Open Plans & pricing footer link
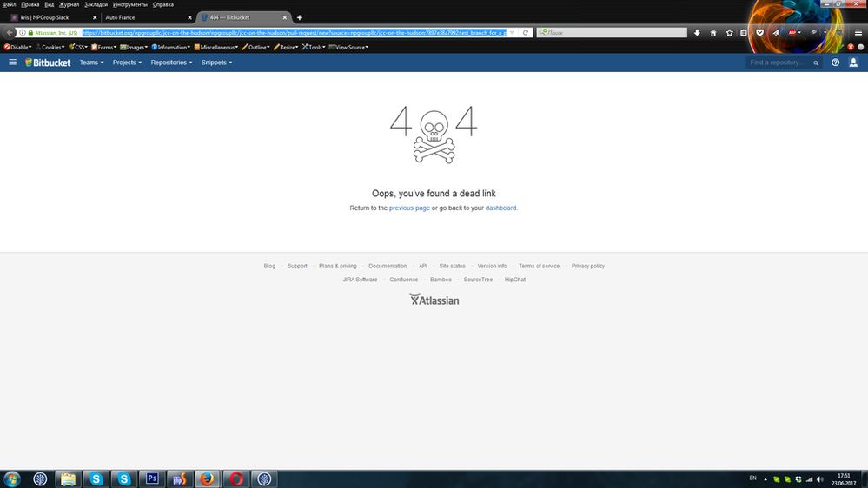This screenshot has height=488, width=868. point(338,266)
